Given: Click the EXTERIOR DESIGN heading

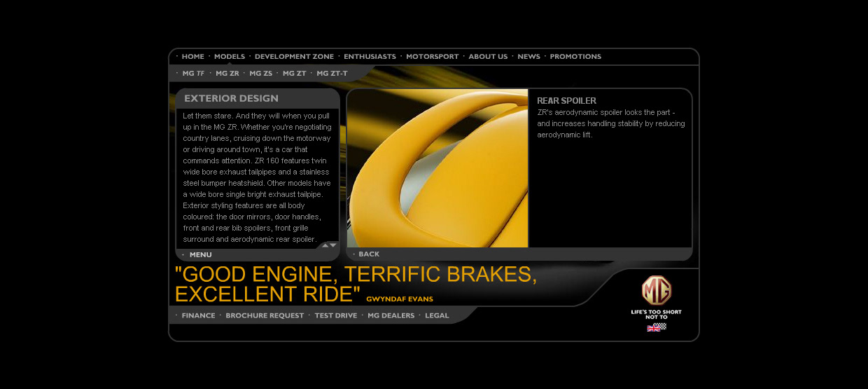Looking at the screenshot, I should tap(232, 99).
